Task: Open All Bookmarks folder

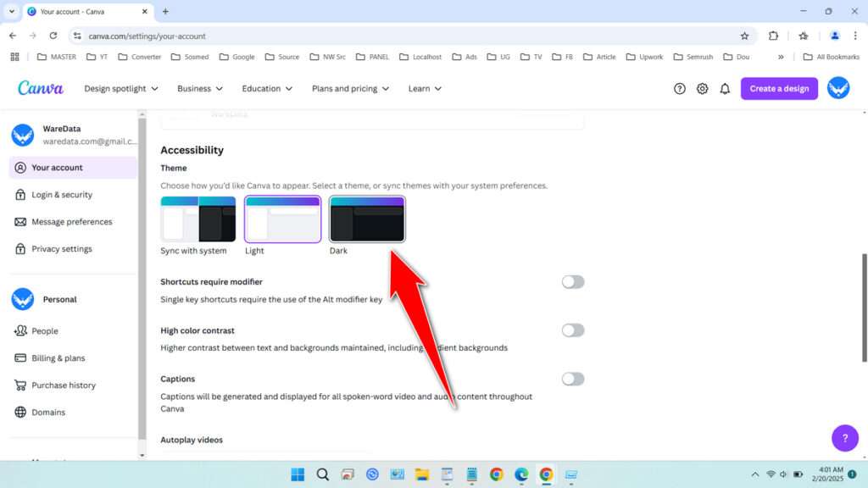Action: pyautogui.click(x=831, y=57)
